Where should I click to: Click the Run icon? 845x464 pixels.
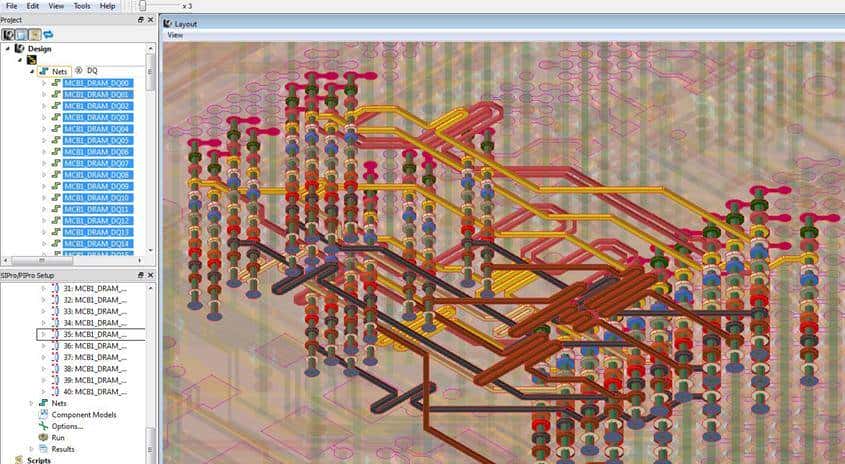tap(44, 438)
